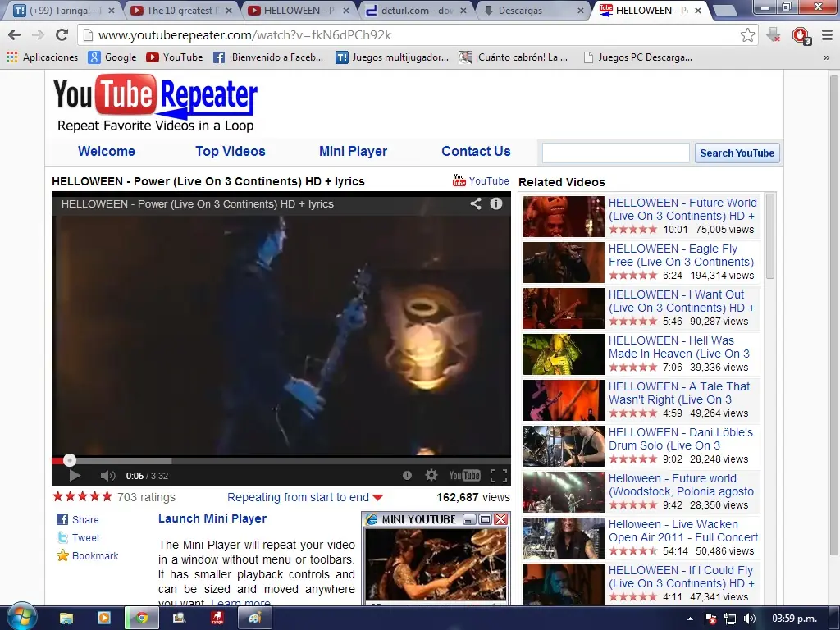The width and height of the screenshot is (840, 630).
Task: Click the Bookmark star link
Action: point(87,555)
